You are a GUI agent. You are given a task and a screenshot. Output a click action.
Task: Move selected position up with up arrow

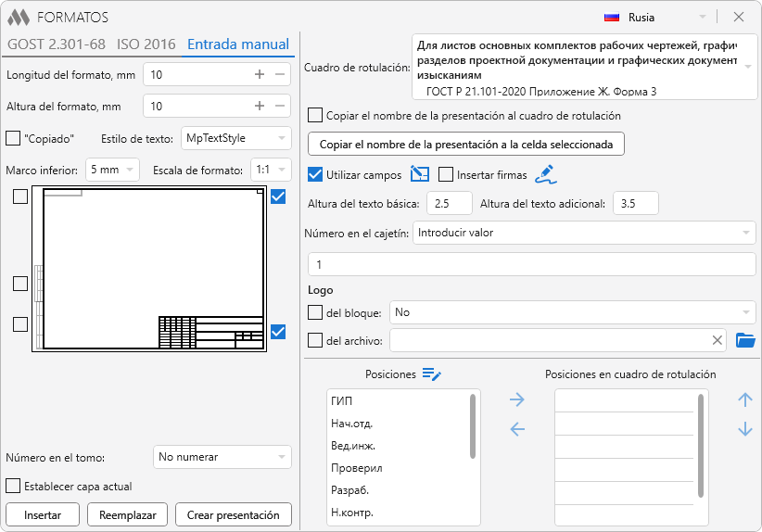pyautogui.click(x=744, y=399)
